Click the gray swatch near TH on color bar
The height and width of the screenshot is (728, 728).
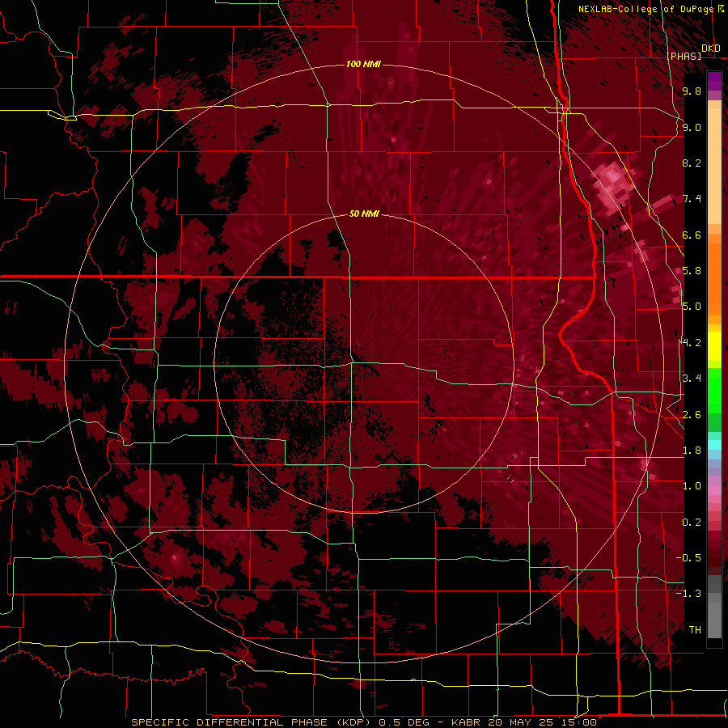coord(714,620)
